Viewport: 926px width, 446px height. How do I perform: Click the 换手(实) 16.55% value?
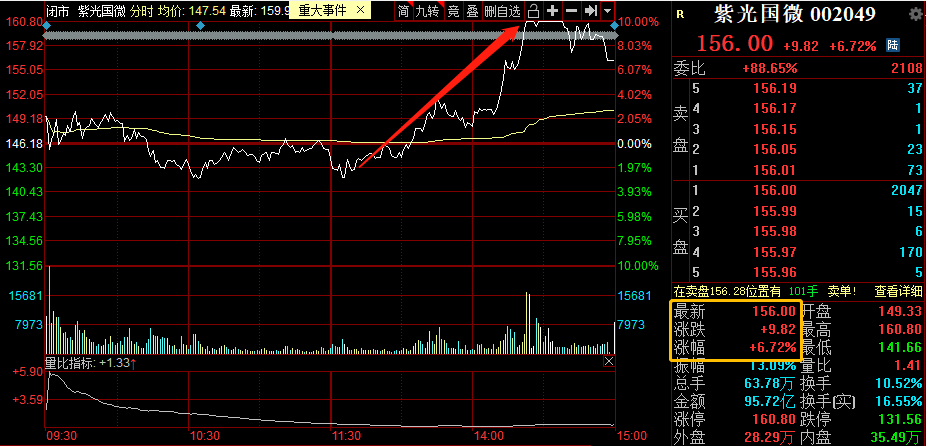tap(896, 402)
